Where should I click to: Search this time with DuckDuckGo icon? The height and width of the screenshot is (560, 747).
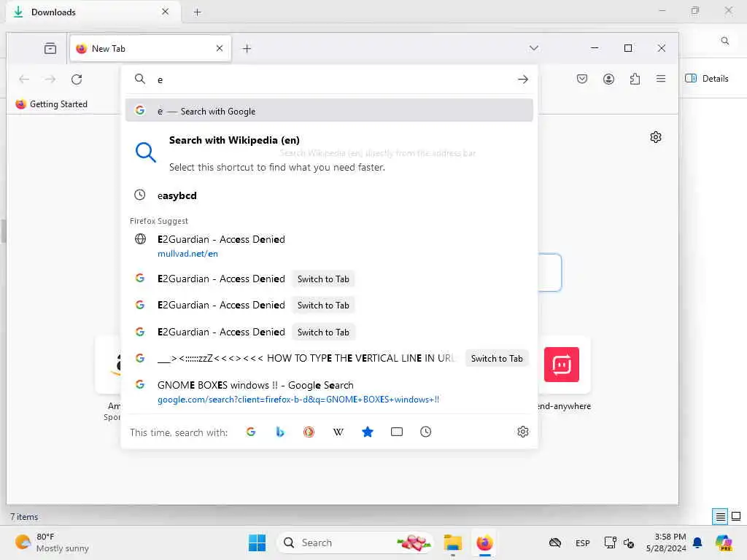309,432
